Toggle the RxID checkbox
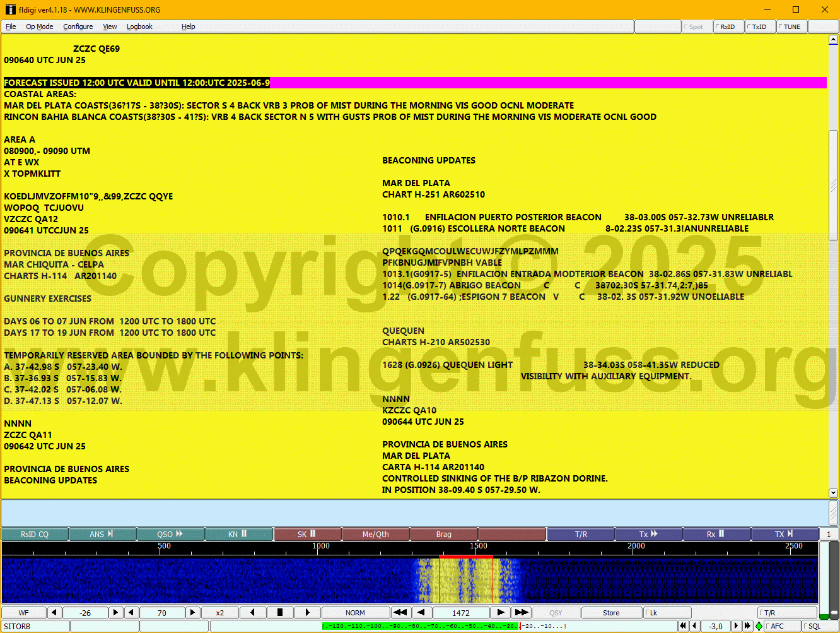 pyautogui.click(x=728, y=27)
